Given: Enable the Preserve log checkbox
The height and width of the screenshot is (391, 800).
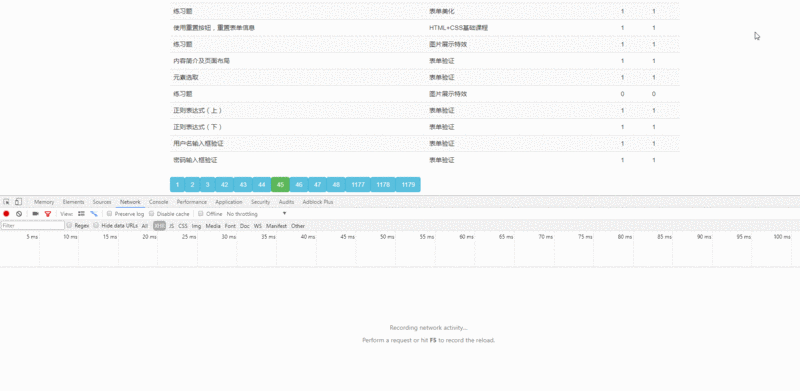Looking at the screenshot, I should tap(110, 214).
